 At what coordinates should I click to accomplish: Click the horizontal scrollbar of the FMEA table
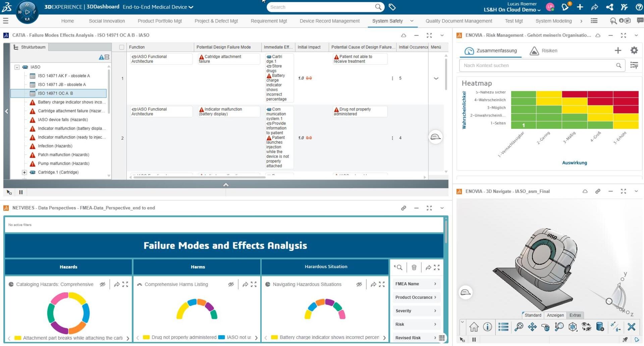(199, 177)
